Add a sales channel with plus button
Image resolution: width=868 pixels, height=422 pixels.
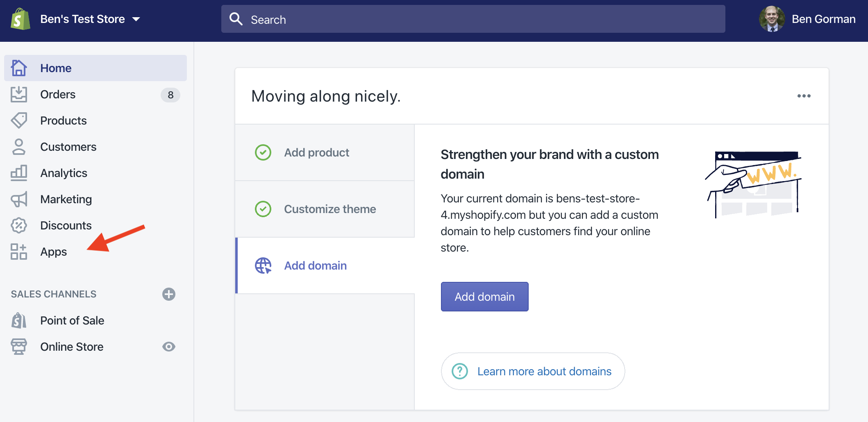click(x=168, y=294)
